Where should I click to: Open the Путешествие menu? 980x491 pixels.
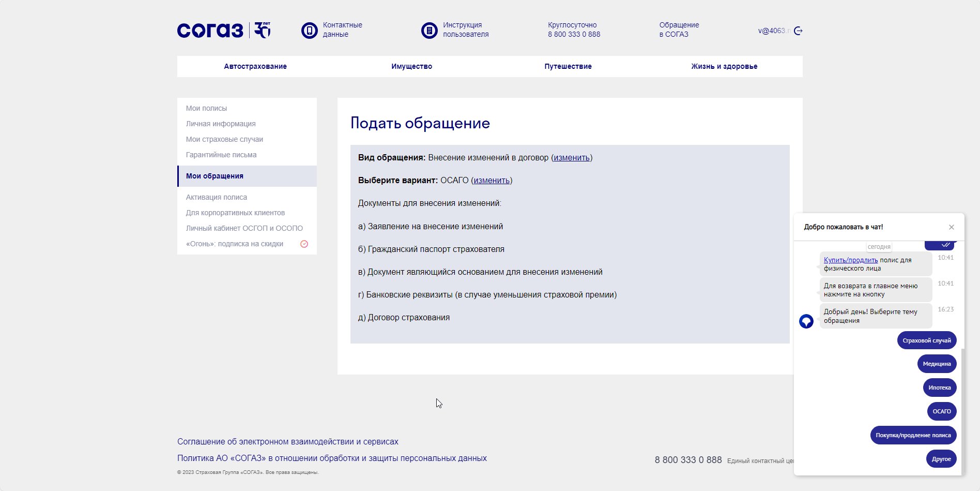pos(568,66)
